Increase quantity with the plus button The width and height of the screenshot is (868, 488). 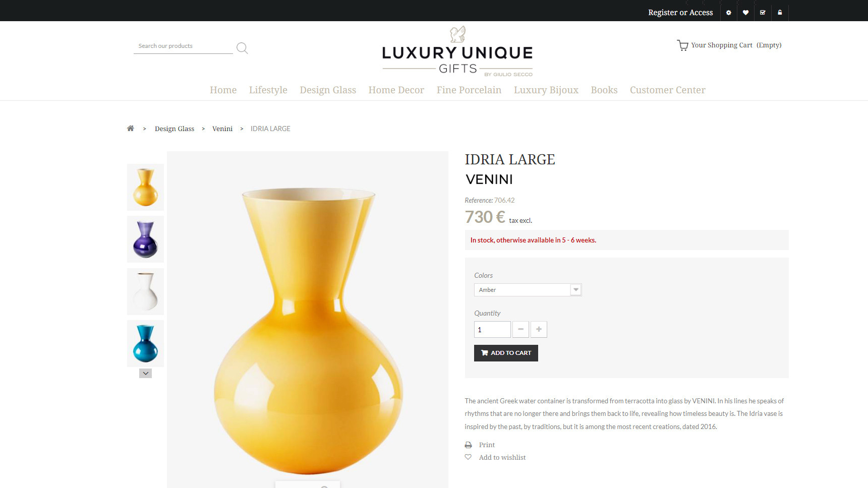539,329
